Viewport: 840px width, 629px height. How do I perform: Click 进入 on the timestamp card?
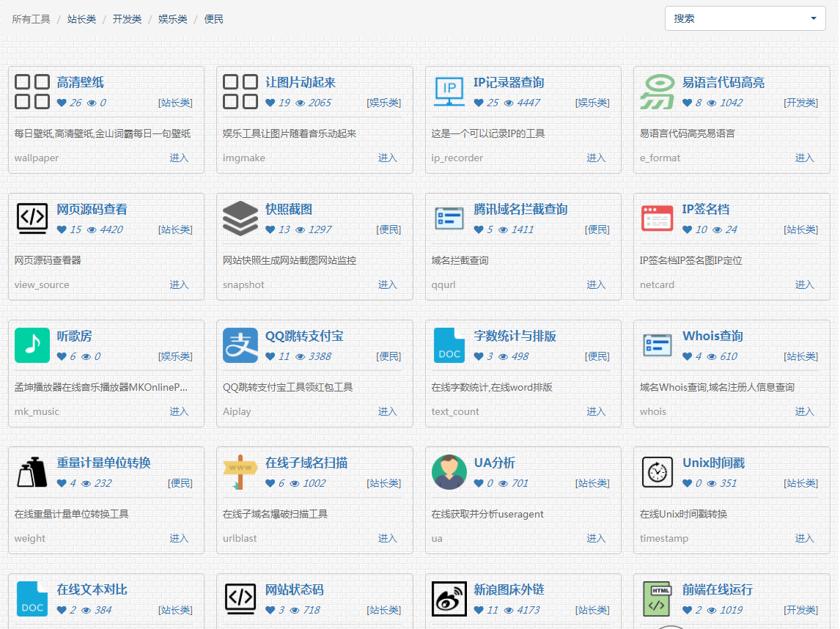[x=804, y=539]
